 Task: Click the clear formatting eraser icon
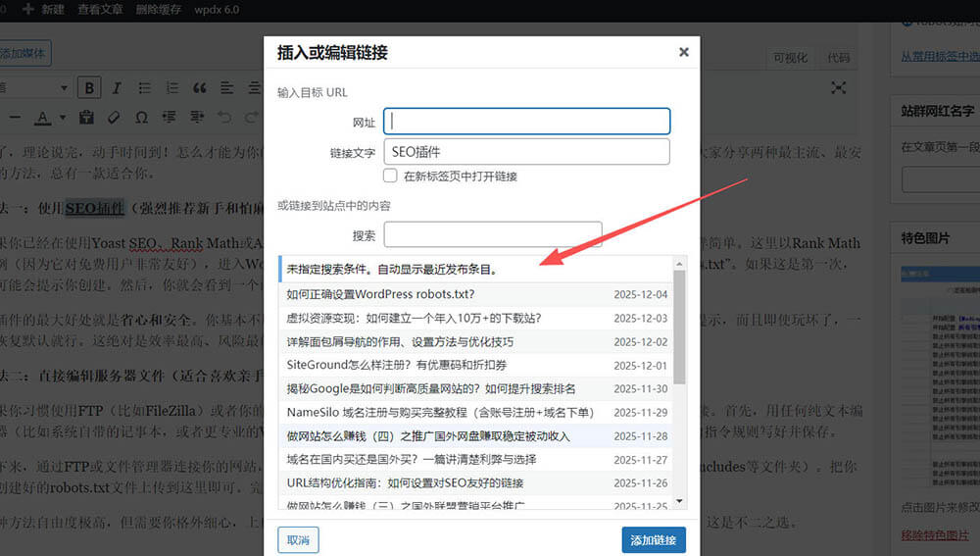(114, 118)
